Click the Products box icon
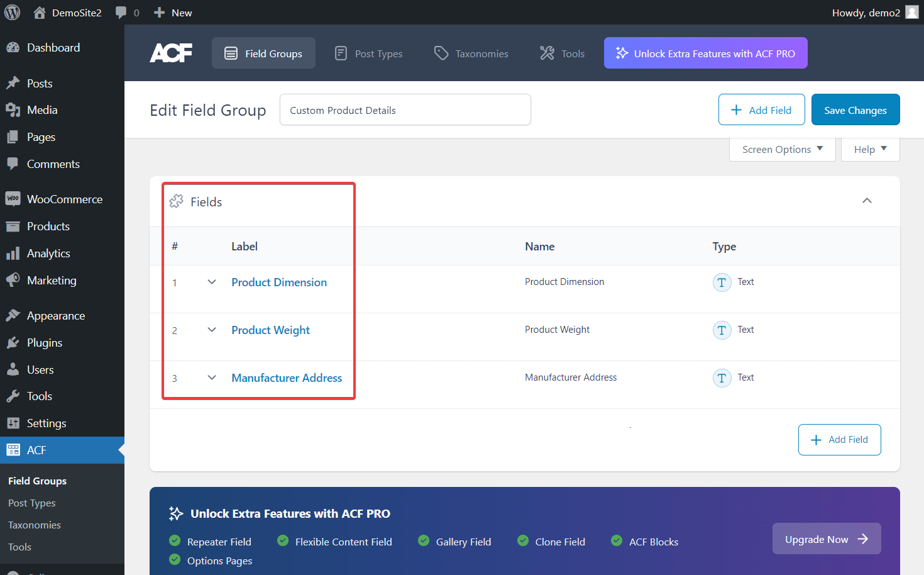This screenshot has width=924, height=575. tap(13, 226)
